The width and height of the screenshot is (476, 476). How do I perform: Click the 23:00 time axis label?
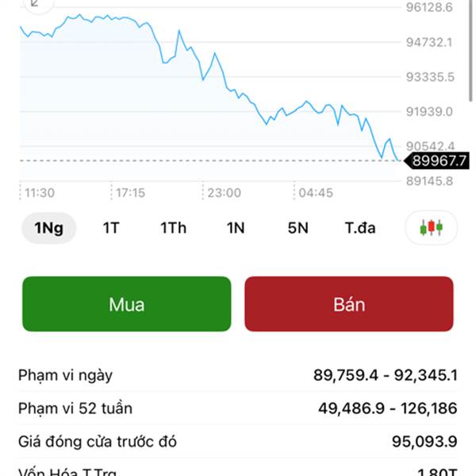[x=225, y=193]
